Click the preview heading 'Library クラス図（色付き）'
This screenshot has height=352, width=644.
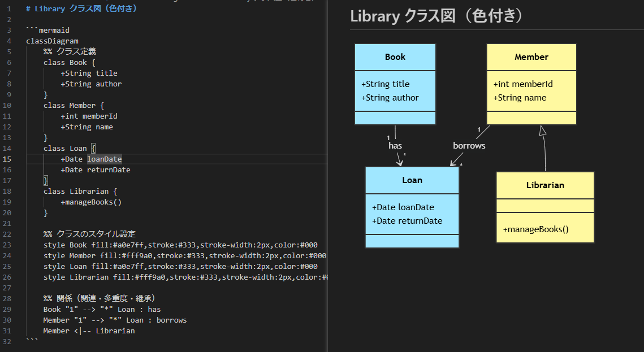[438, 16]
